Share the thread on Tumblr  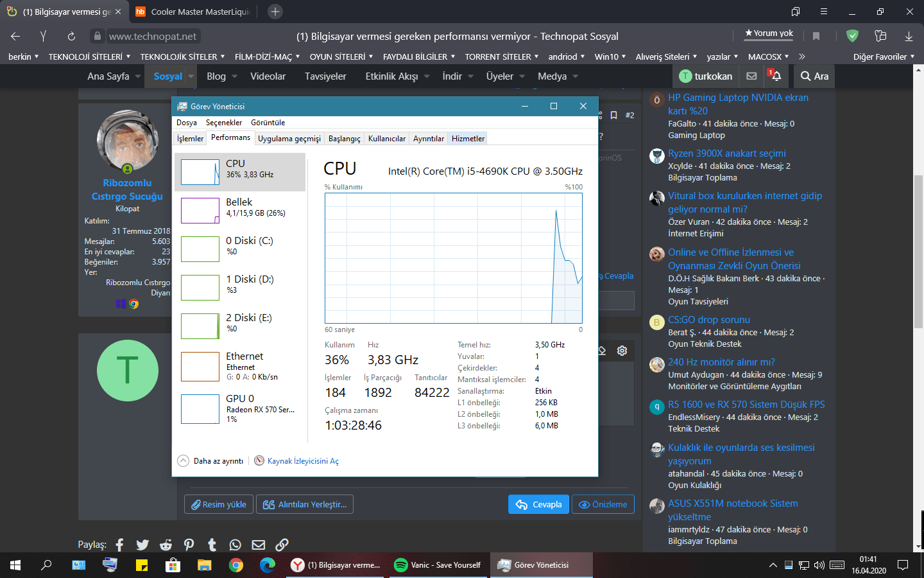coord(212,545)
